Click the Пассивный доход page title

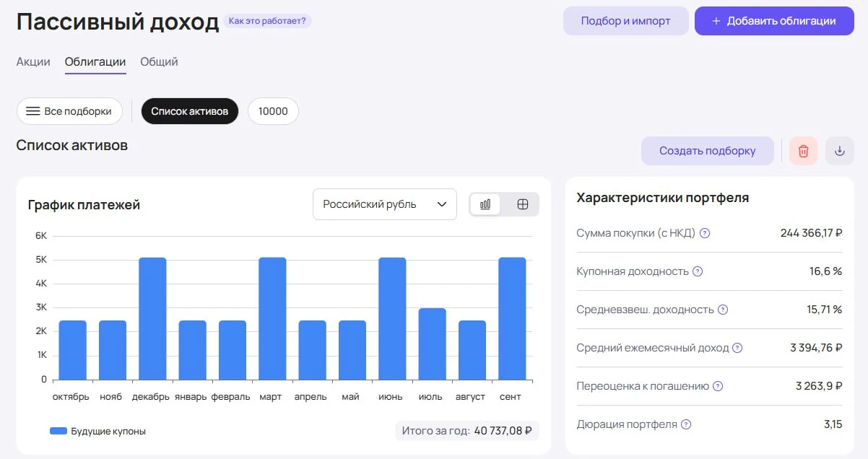118,22
